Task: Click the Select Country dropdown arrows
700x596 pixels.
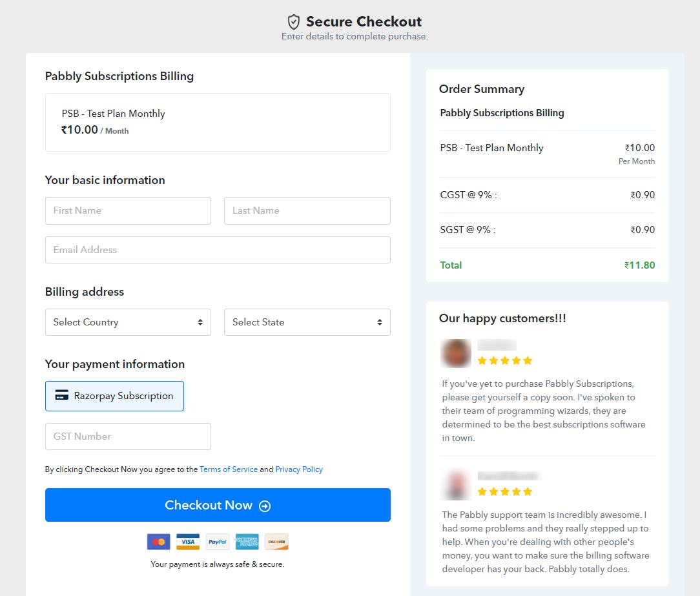Action: [x=200, y=322]
